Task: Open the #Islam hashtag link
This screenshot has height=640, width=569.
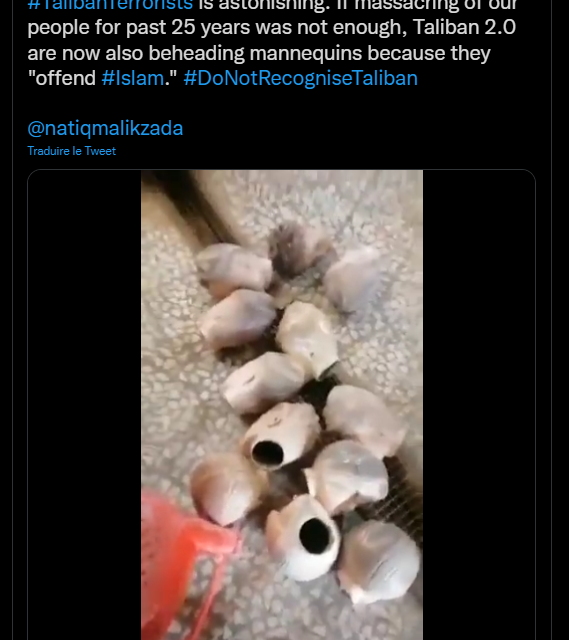Action: click(133, 78)
